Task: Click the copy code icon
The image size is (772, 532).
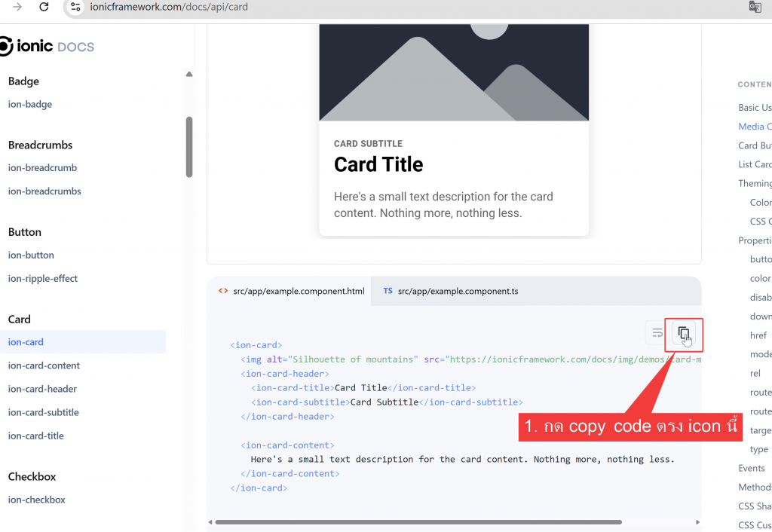Action: click(x=683, y=333)
